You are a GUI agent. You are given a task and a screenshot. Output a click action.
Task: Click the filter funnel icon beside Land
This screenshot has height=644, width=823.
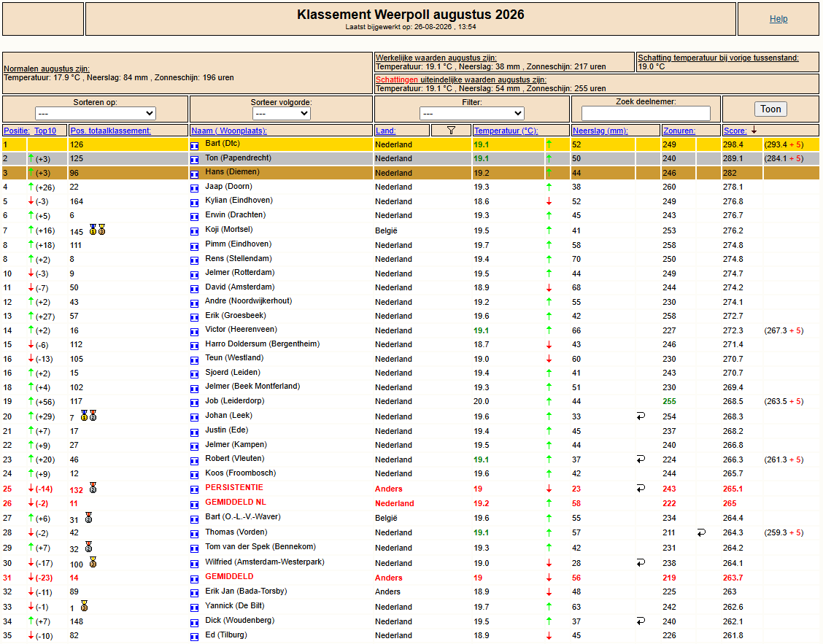pos(451,130)
